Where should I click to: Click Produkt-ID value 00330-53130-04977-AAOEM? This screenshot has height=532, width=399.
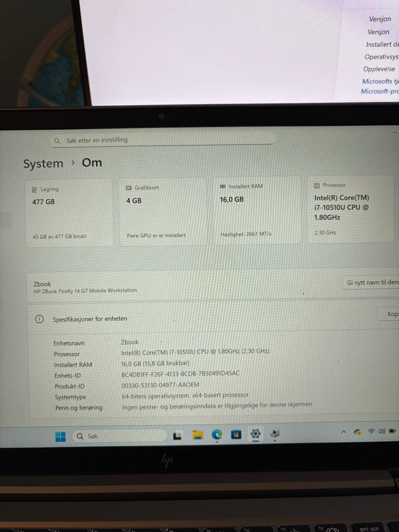(x=160, y=385)
